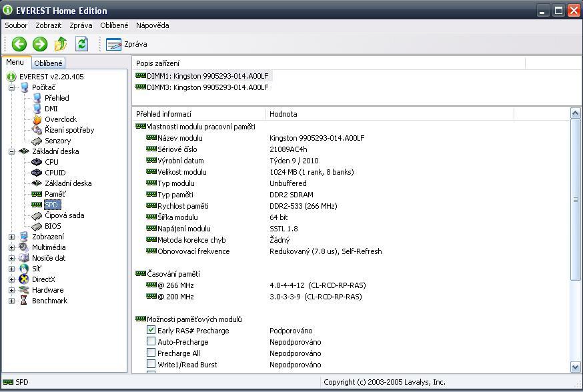Select the @ 266 MHz timing row
Screen dimensions: 583x392
click(x=351, y=285)
